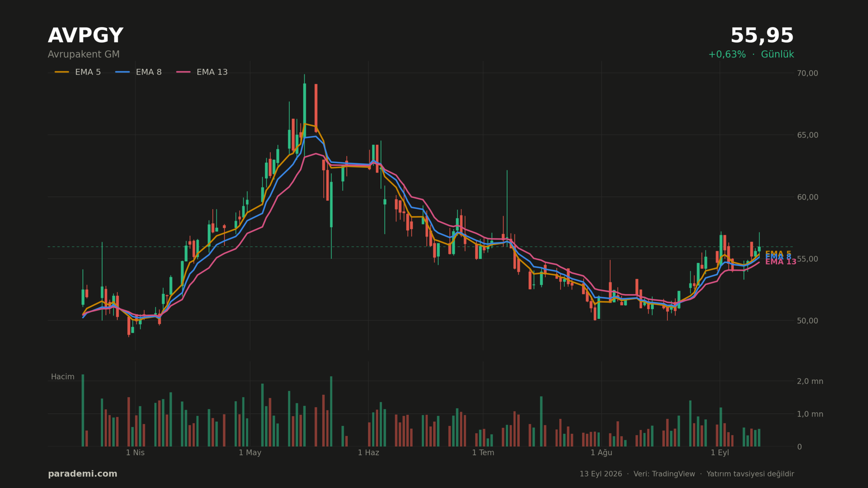Select the Hacim volume panel label

tap(62, 377)
